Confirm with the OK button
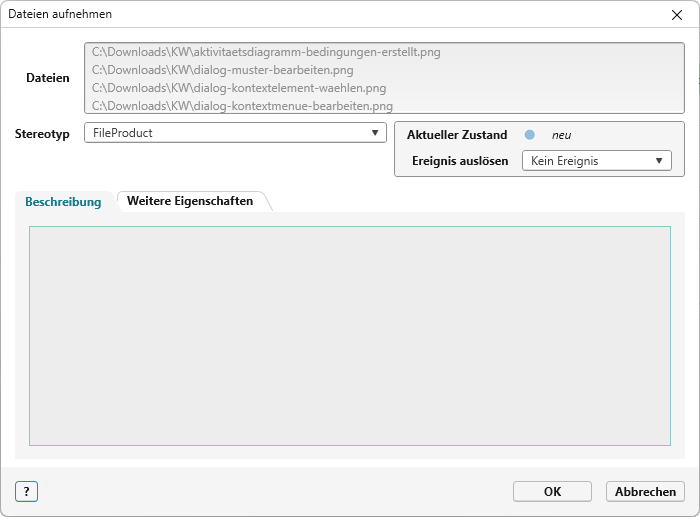This screenshot has height=517, width=700. coord(552,491)
